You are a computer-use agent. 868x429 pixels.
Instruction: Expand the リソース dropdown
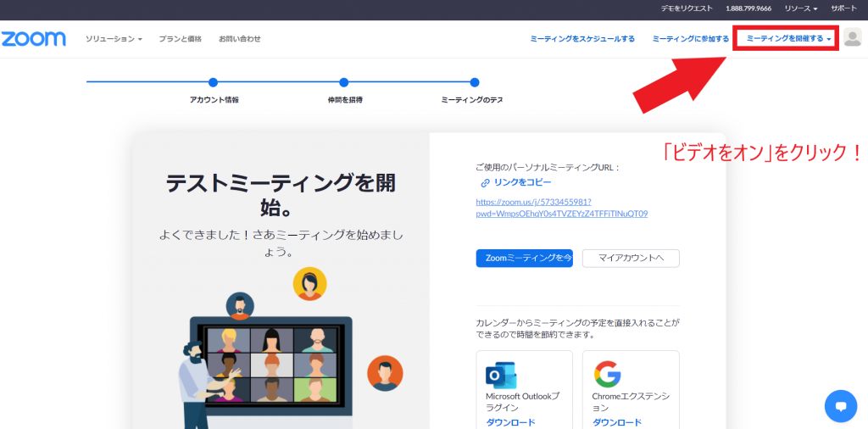[x=800, y=8]
